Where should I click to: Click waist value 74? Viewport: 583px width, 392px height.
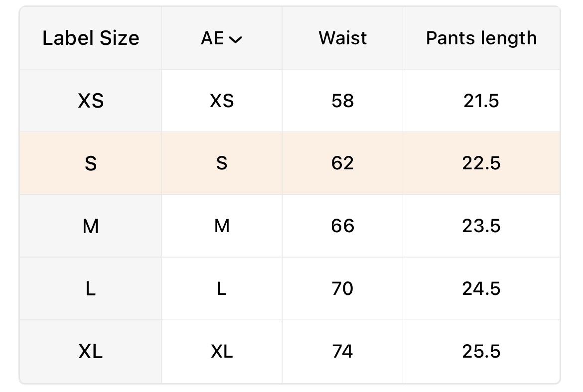tap(342, 352)
